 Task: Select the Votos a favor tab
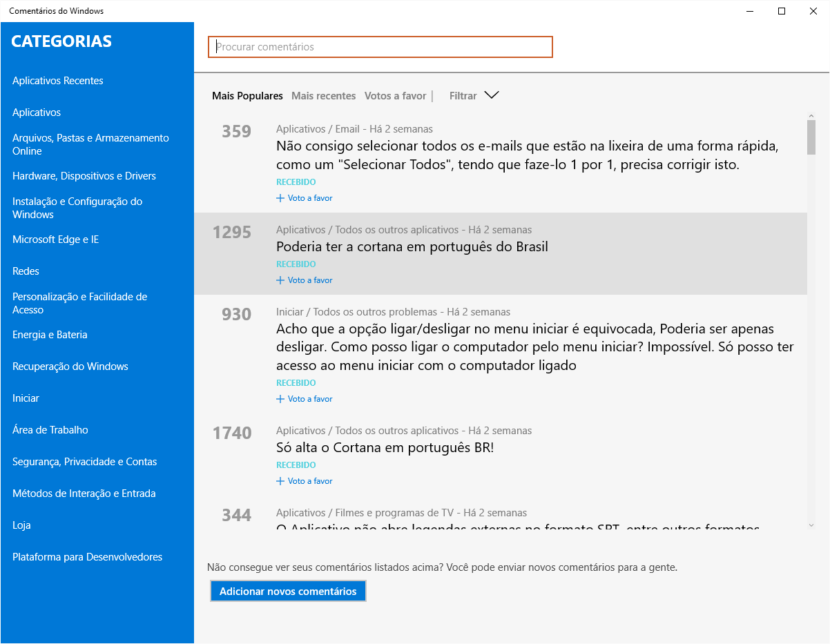pyautogui.click(x=395, y=96)
